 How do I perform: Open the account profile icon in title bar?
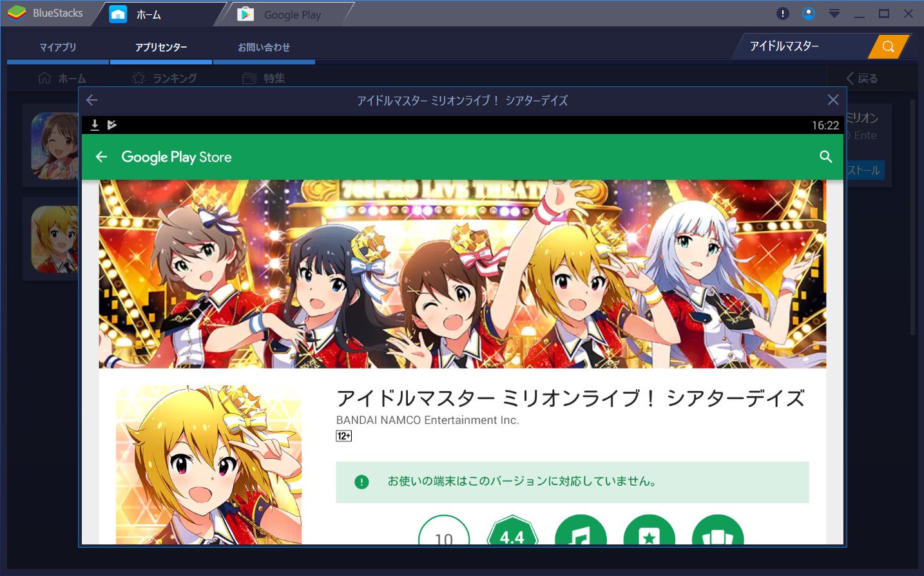click(x=809, y=14)
